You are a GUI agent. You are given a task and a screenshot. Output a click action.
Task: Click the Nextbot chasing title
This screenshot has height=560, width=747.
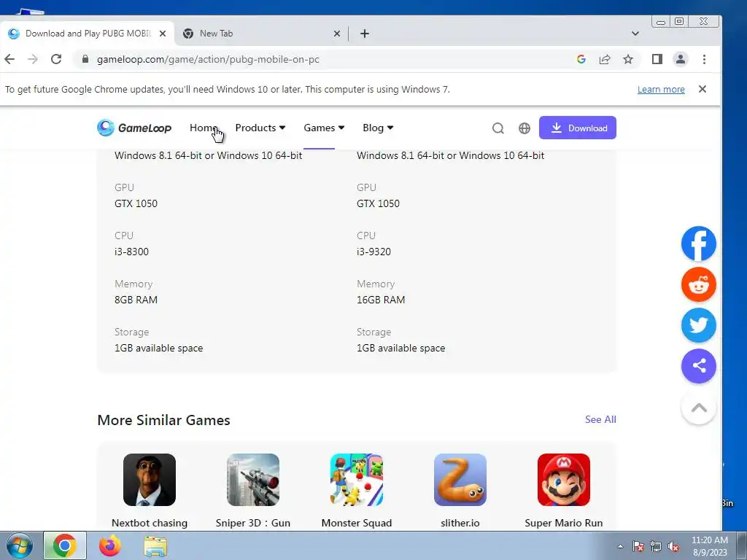point(149,523)
